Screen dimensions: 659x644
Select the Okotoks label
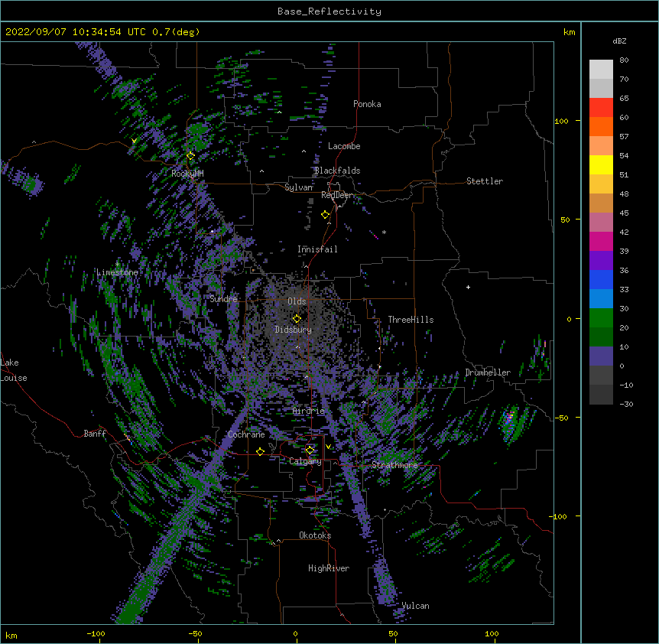tap(315, 535)
